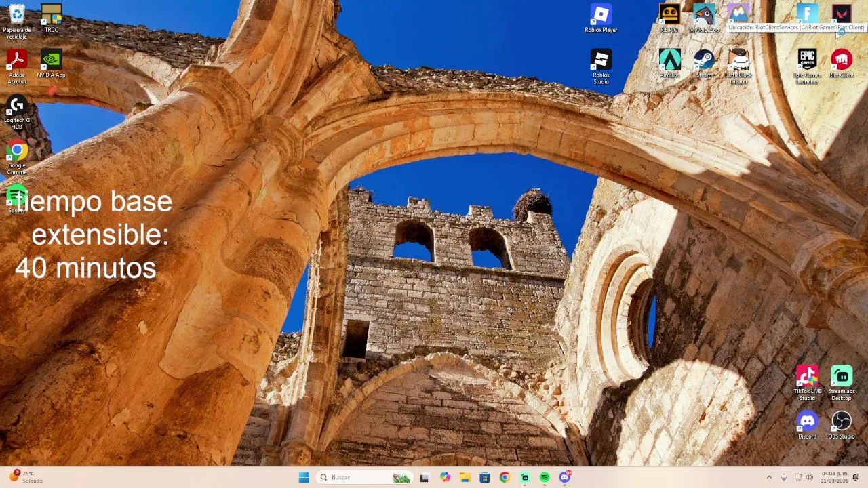Open the Papelera de reciclaje icon
Image resolution: width=868 pixels, height=488 pixels.
click(x=17, y=22)
